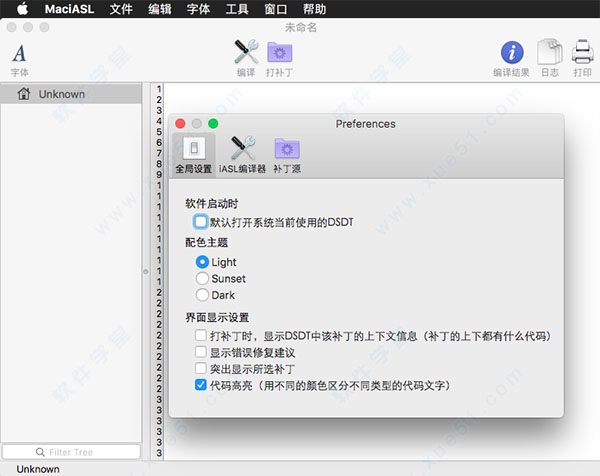Zoom the Preferences window with green button
The image size is (600, 476).
[x=213, y=124]
